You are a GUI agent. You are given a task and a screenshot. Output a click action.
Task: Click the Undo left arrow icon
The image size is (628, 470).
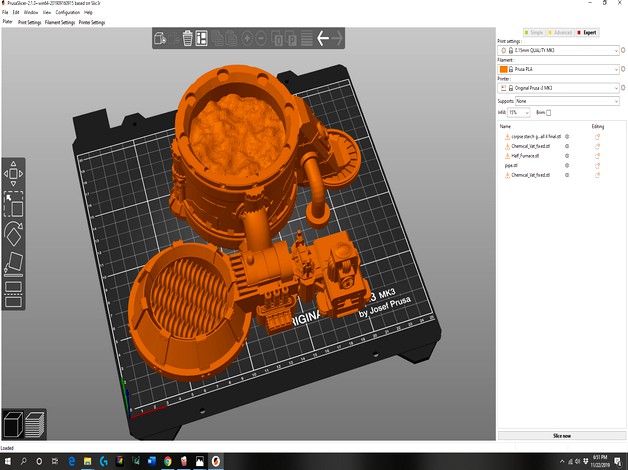tap(323, 38)
